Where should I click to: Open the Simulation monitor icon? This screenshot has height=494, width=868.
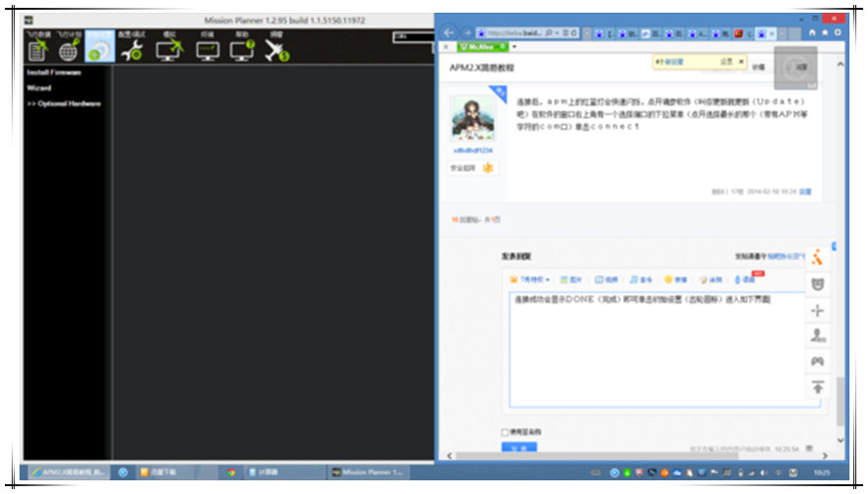pyautogui.click(x=168, y=49)
